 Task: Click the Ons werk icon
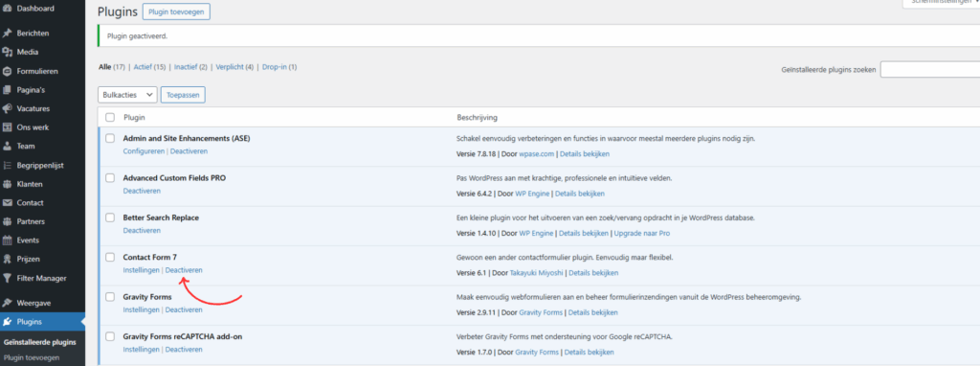click(8, 127)
